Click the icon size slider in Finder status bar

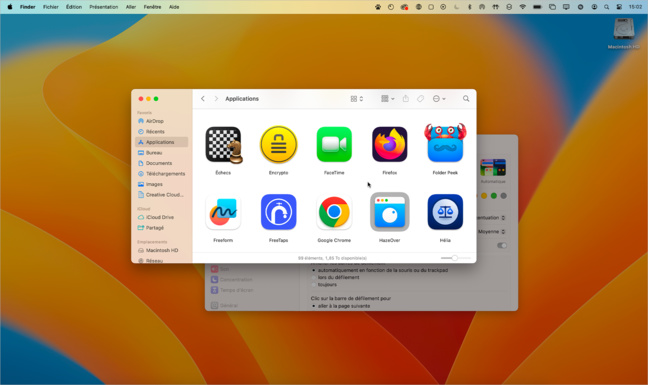455,258
